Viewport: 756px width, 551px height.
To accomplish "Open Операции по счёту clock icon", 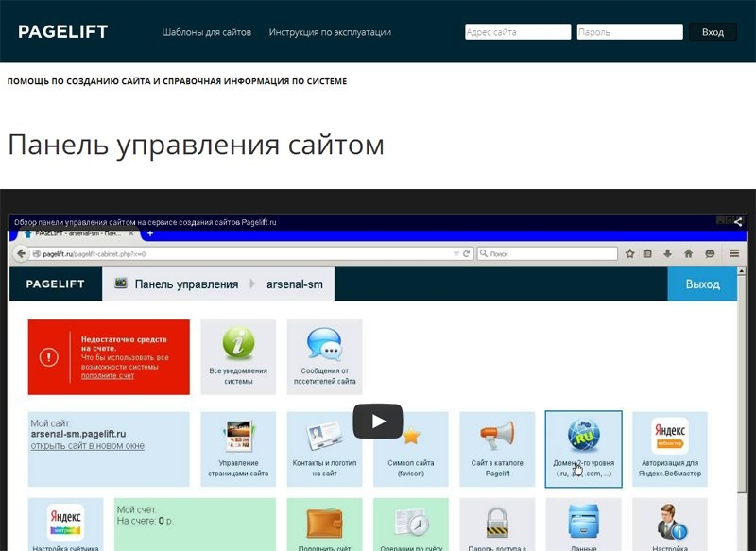I will click(411, 523).
